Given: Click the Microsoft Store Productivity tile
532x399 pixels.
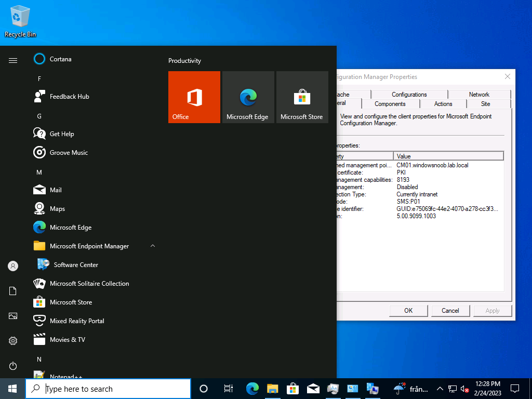Looking at the screenshot, I should [x=302, y=97].
